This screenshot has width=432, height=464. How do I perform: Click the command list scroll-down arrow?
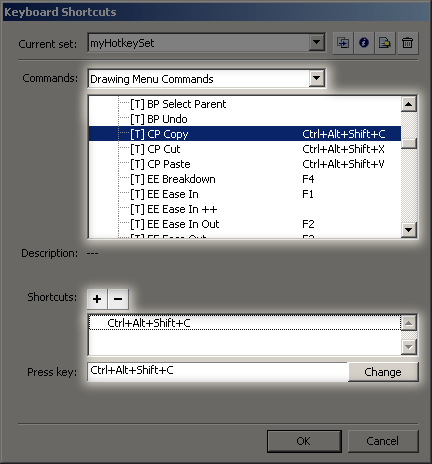coord(408,230)
